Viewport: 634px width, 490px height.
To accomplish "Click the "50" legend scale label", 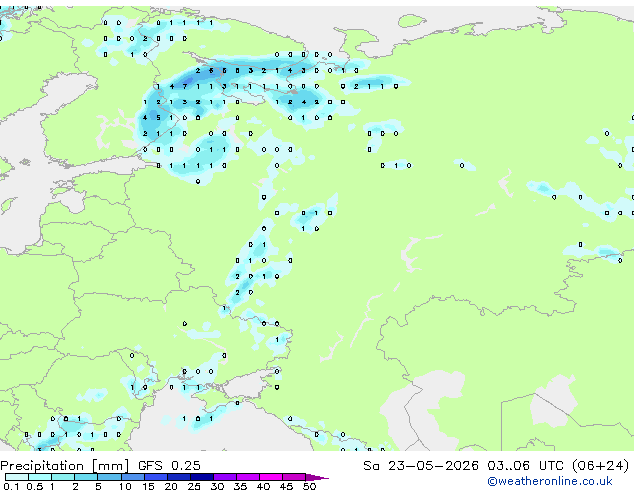I will [x=310, y=486].
